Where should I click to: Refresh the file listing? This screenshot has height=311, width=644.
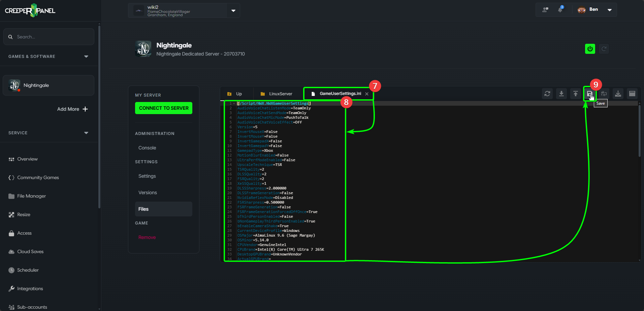(547, 94)
